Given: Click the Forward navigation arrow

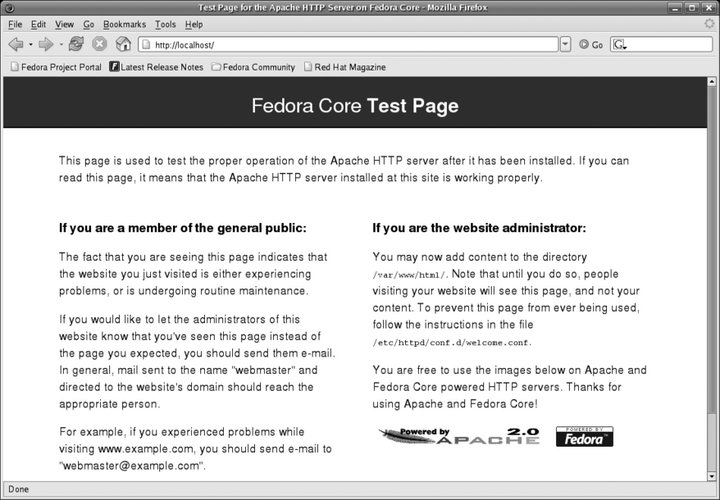Looking at the screenshot, I should point(45,45).
